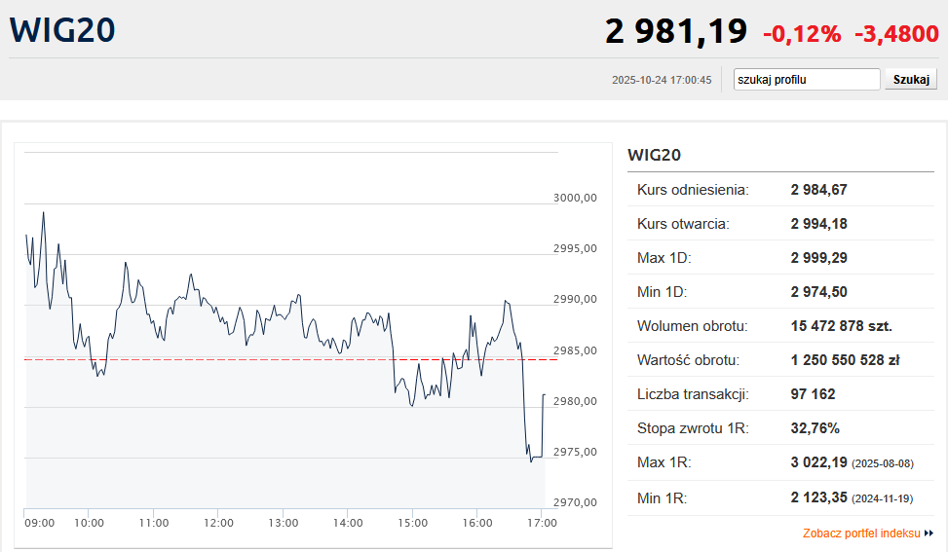Focus the szukaj profilu search field

[806, 79]
